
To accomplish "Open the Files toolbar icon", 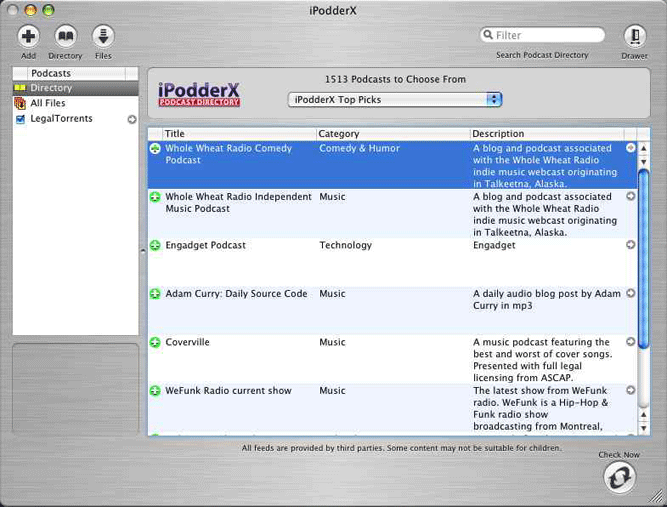I will pos(103,36).
